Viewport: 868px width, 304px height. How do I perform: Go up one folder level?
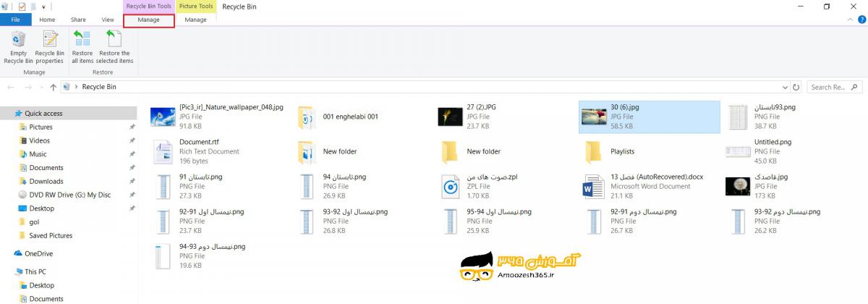(53, 87)
